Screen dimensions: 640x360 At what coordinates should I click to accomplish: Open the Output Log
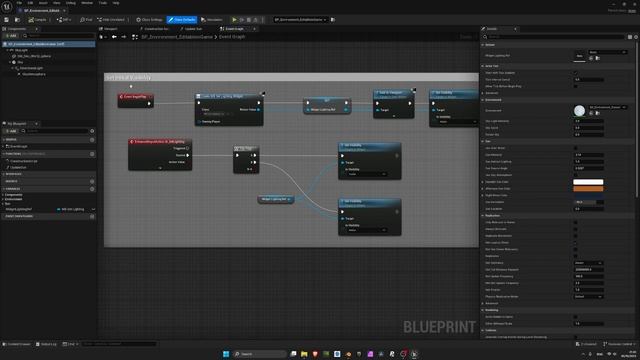pos(46,344)
